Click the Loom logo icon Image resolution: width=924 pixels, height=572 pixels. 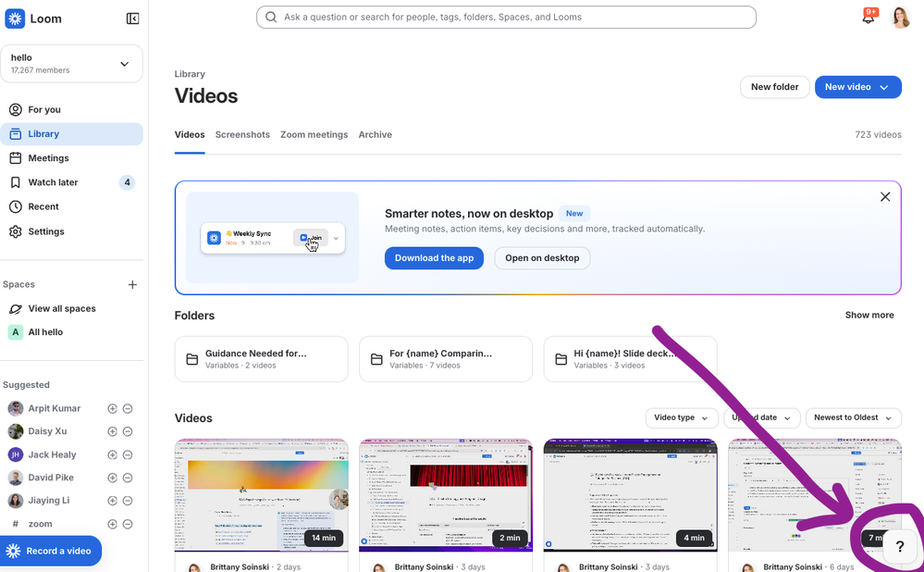pyautogui.click(x=15, y=19)
